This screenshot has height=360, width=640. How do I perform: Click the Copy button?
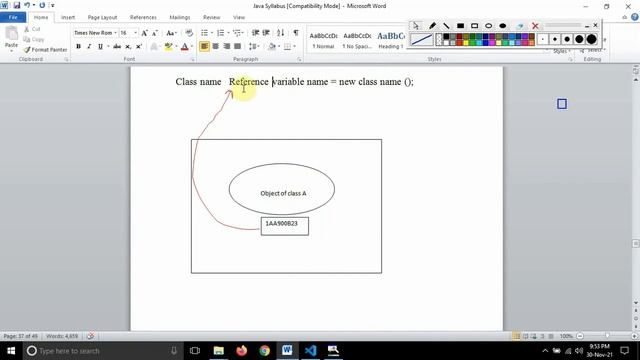34,39
